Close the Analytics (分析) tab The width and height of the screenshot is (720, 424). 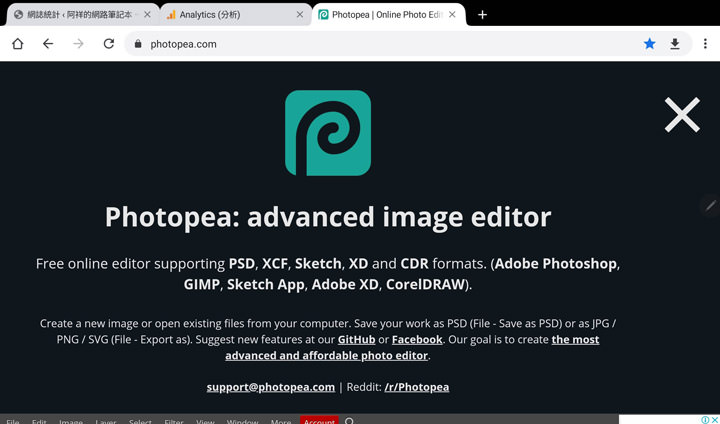(299, 15)
